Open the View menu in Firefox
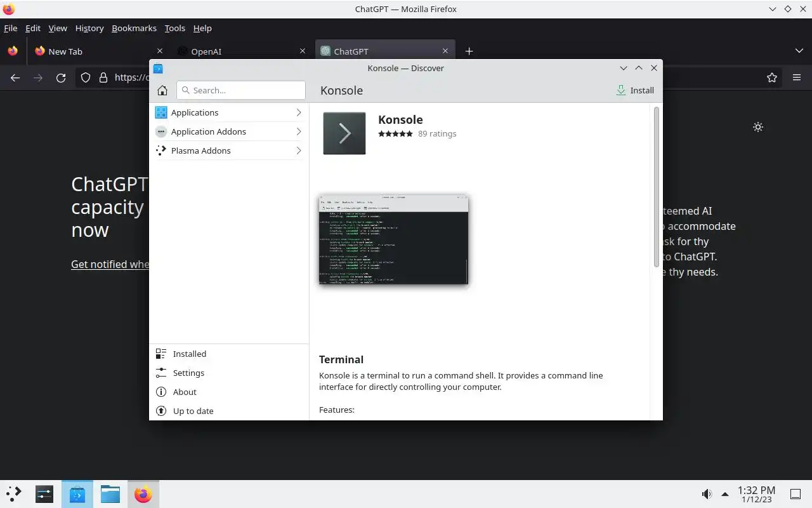 coord(58,28)
